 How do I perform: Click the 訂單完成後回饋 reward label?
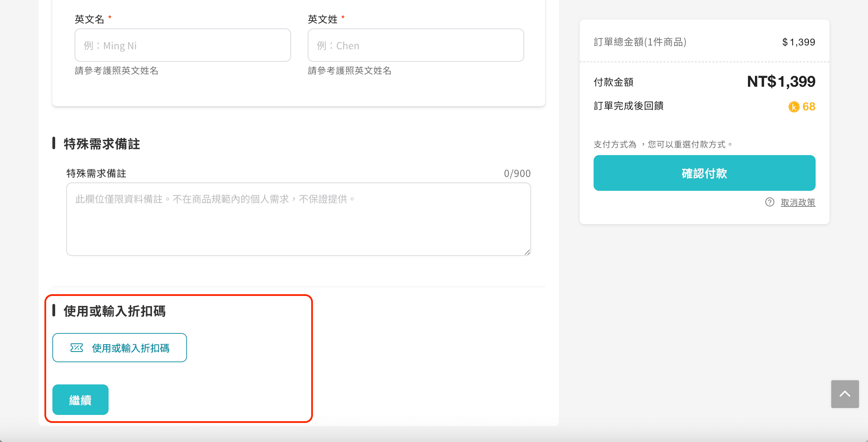(628, 106)
